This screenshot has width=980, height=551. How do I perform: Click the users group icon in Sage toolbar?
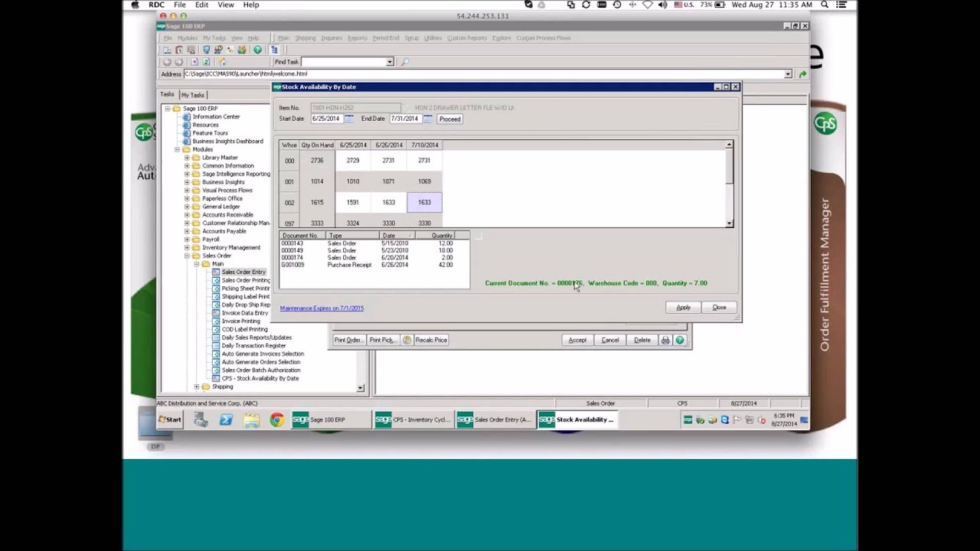[242, 50]
